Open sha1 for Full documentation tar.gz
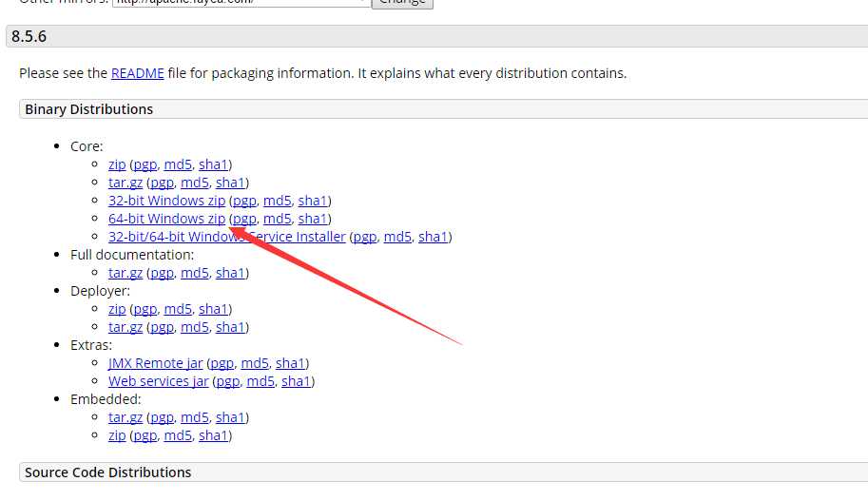Image resolution: width=868 pixels, height=501 pixels. 230,273
